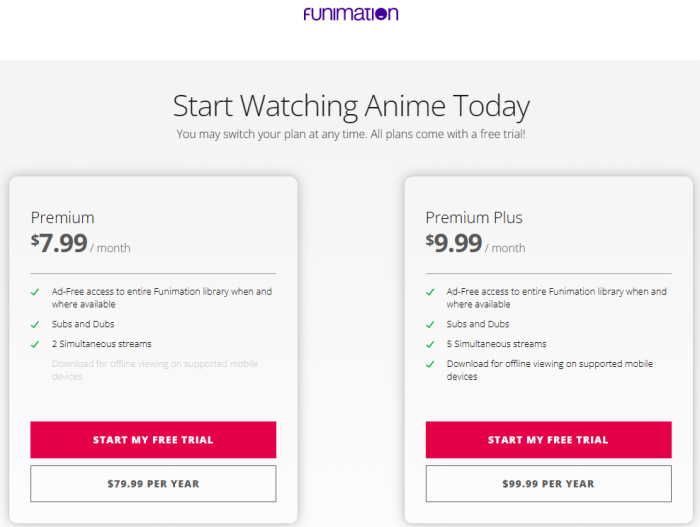Start the free trial for Premium

(x=153, y=439)
